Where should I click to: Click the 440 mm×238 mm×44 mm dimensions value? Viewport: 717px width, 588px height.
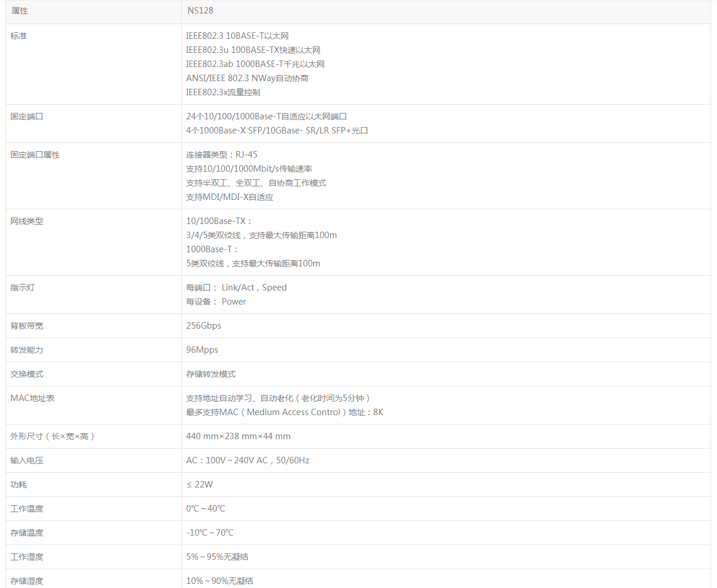point(239,436)
